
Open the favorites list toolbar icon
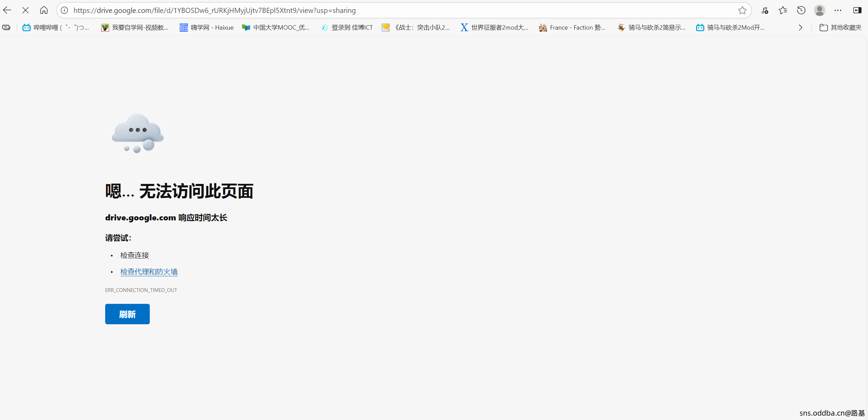[x=783, y=10]
